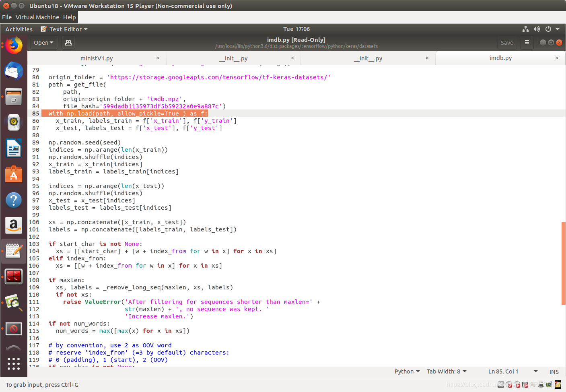The width and height of the screenshot is (566, 392).
Task: Open Thunderbird mail from the dock
Action: point(14,71)
